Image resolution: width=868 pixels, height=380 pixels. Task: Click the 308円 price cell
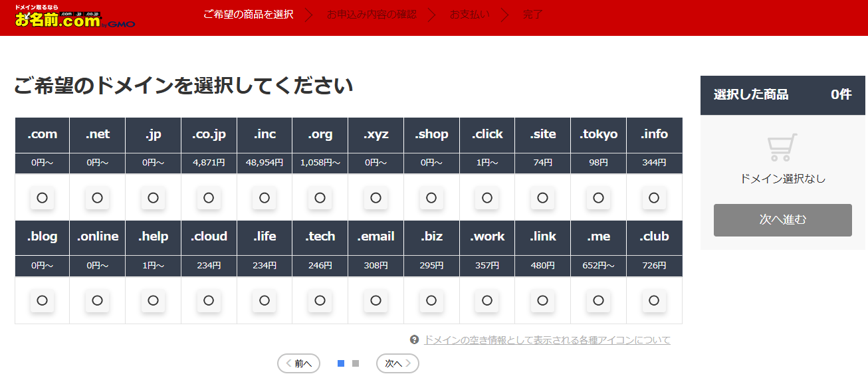coord(376,266)
